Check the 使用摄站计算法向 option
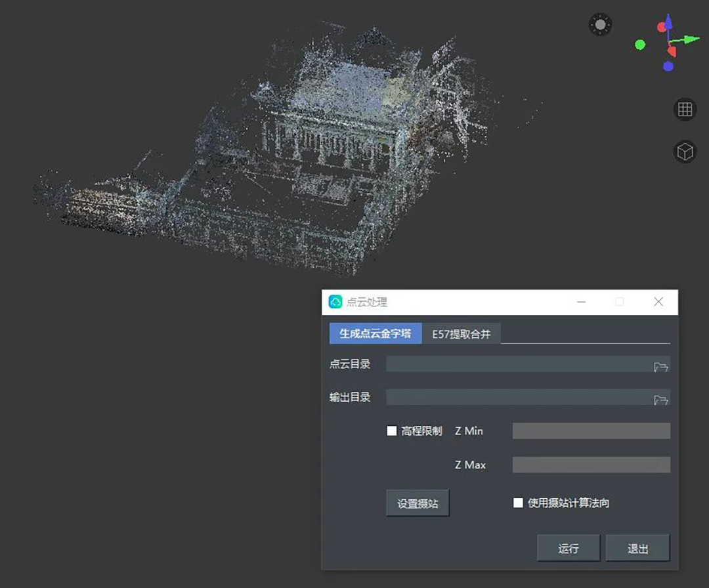This screenshot has height=588, width=709. tap(518, 503)
